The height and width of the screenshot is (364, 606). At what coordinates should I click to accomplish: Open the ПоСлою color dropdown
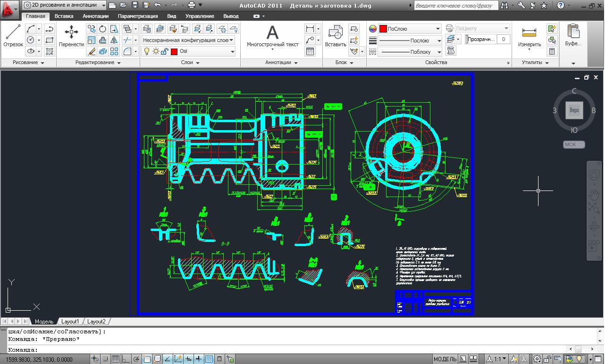438,29
